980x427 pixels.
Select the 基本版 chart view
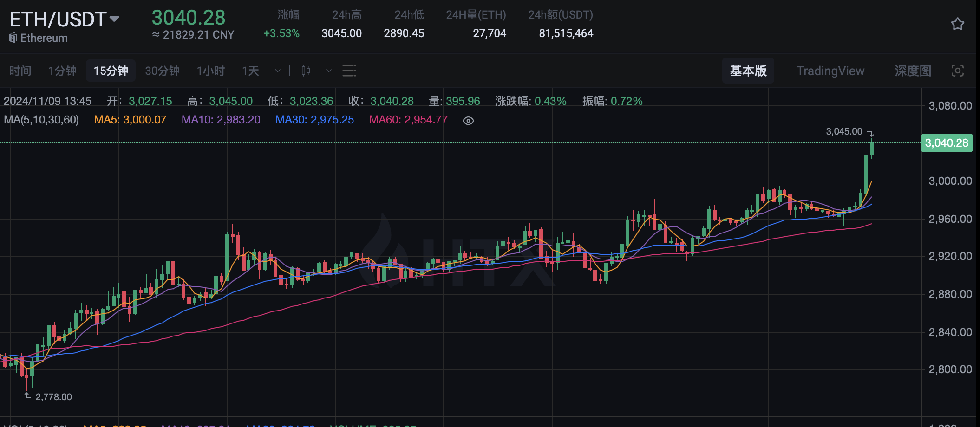point(748,71)
